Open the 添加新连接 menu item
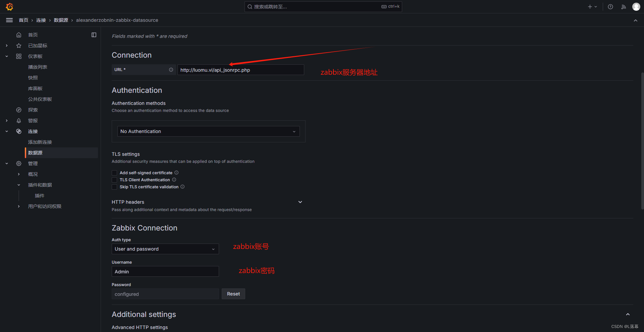644x332 pixels. (x=40, y=142)
